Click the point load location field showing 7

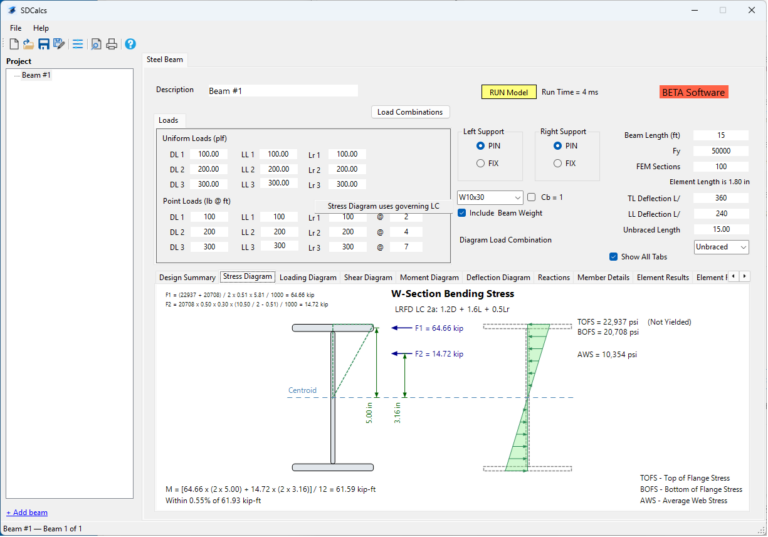click(406, 247)
